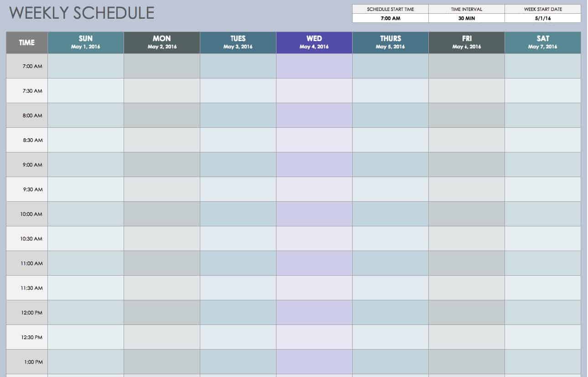Select the TUES May 3 column header
Image resolution: width=588 pixels, height=377 pixels.
click(238, 42)
